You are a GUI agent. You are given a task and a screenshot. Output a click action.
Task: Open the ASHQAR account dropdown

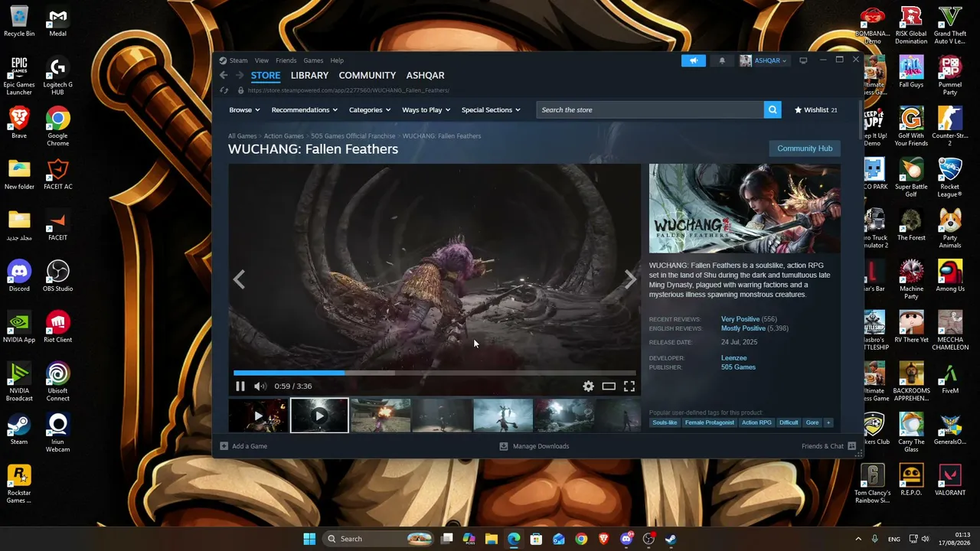tap(764, 60)
